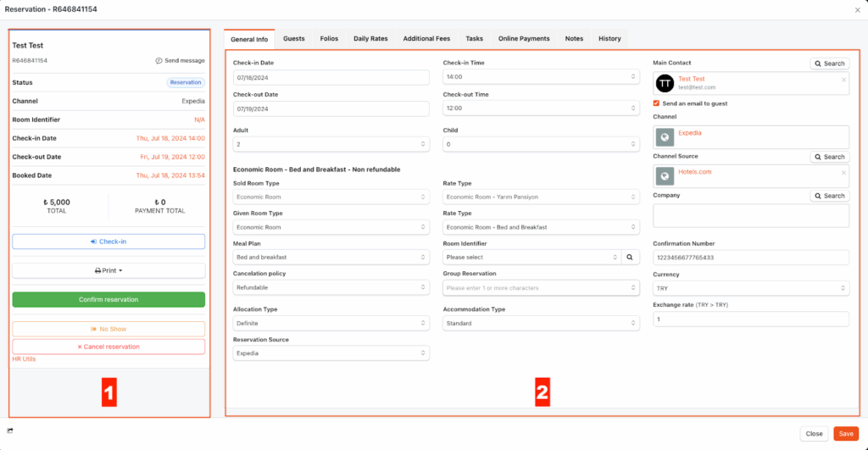Open the Daily Rates tab

370,39
